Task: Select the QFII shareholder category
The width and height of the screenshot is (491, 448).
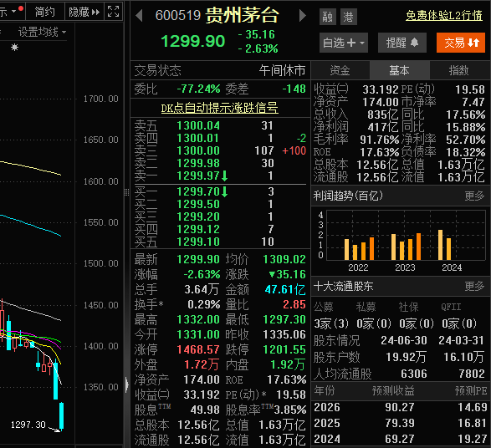Action: (x=451, y=307)
